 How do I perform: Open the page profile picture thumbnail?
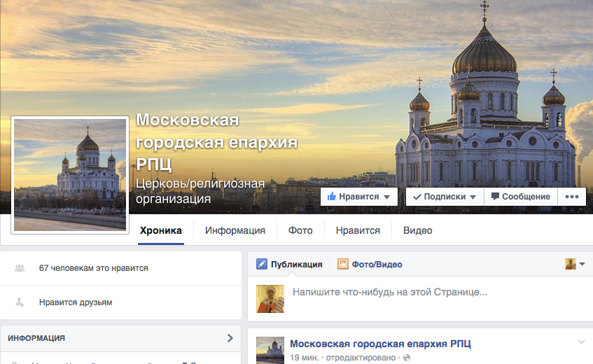[70, 175]
